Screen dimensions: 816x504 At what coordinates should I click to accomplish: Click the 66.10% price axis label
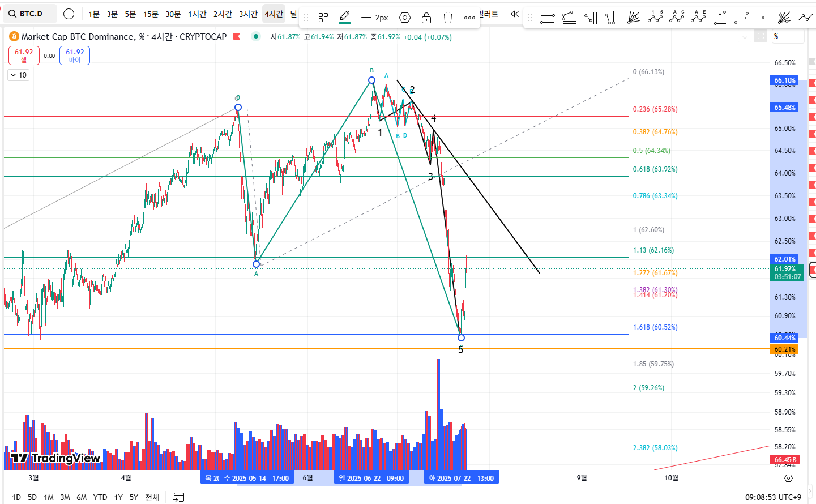pos(785,80)
